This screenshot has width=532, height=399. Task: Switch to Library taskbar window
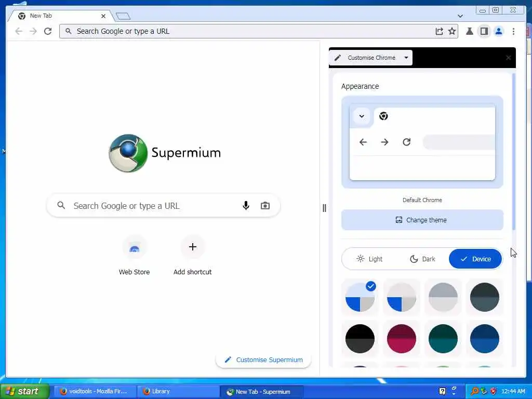(x=178, y=391)
